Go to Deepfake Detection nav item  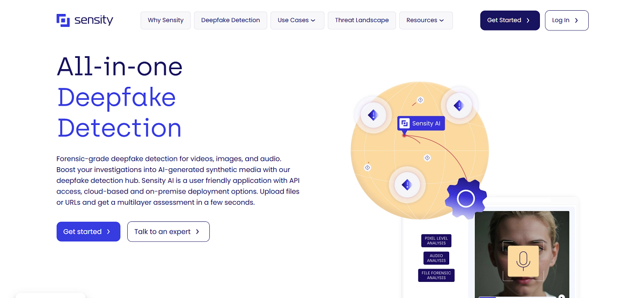pos(230,20)
